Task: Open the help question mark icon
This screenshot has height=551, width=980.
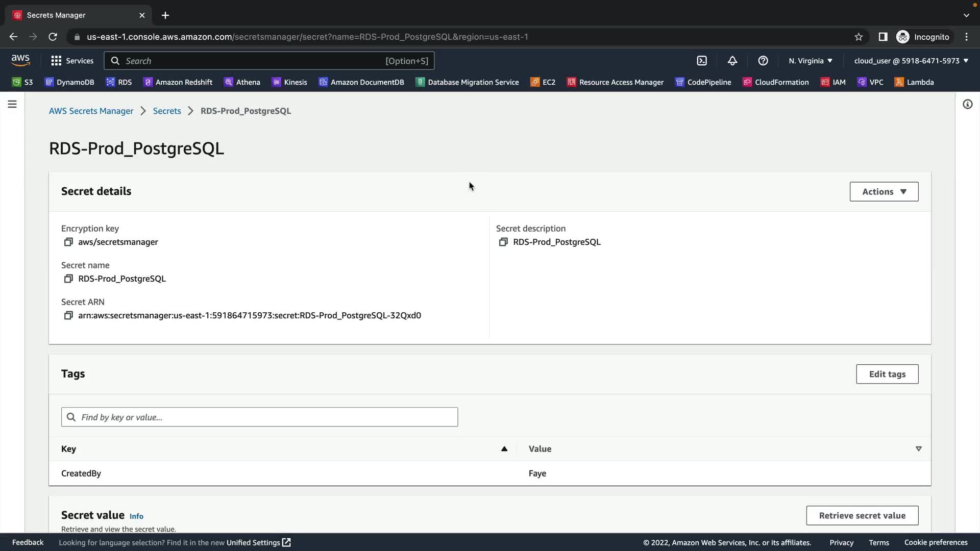Action: (763, 61)
